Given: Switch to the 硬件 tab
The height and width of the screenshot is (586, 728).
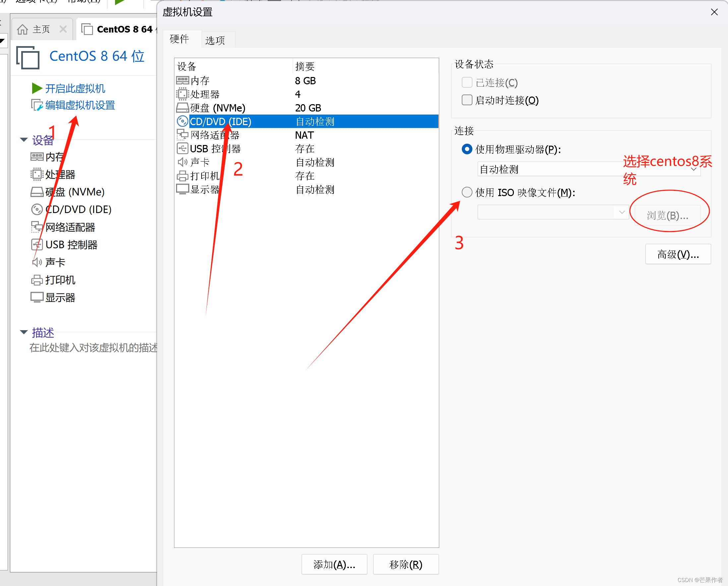Looking at the screenshot, I should point(179,39).
